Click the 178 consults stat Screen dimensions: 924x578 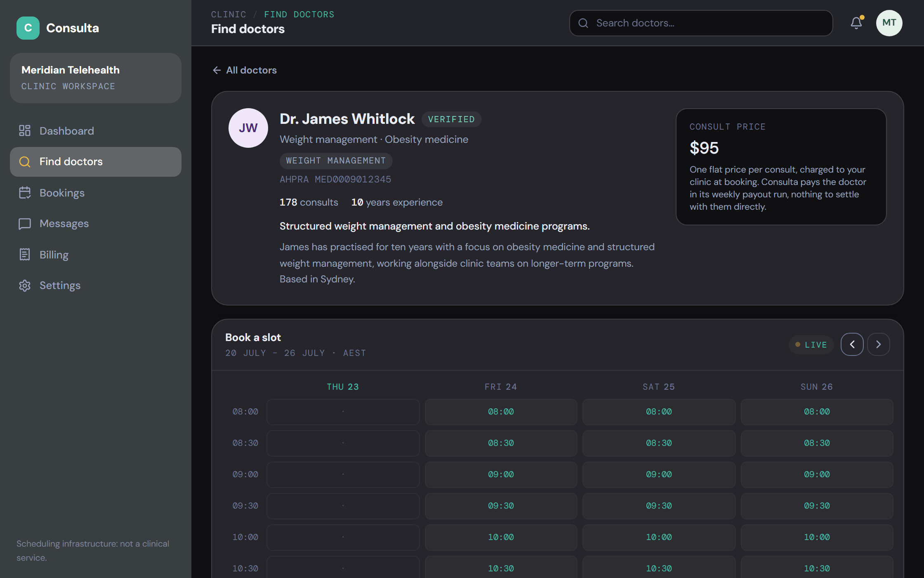pos(309,202)
